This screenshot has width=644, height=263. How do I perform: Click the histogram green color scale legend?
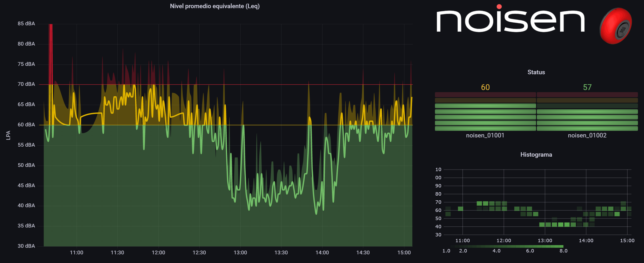507,247
